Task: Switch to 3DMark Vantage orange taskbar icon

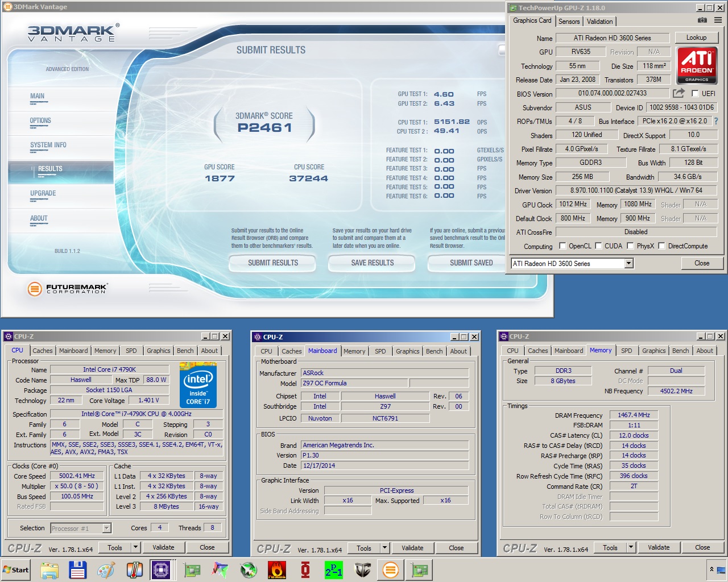Action: click(391, 570)
